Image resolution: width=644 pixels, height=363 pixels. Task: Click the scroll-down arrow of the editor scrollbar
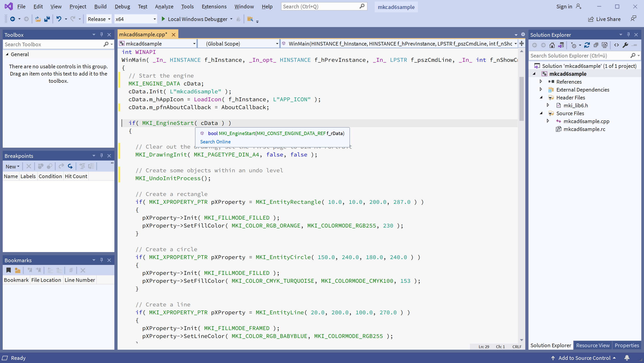pyautogui.click(x=522, y=340)
